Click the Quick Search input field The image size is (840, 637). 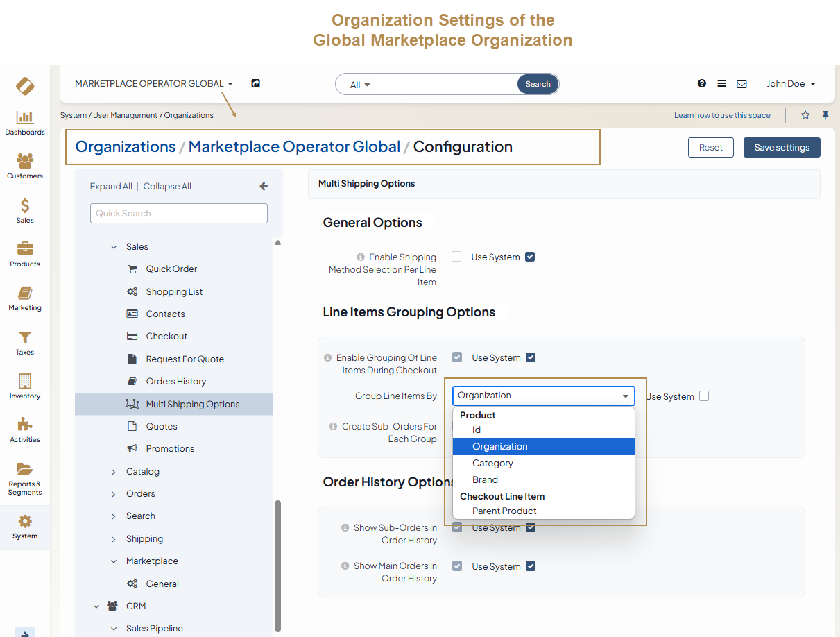coord(179,214)
